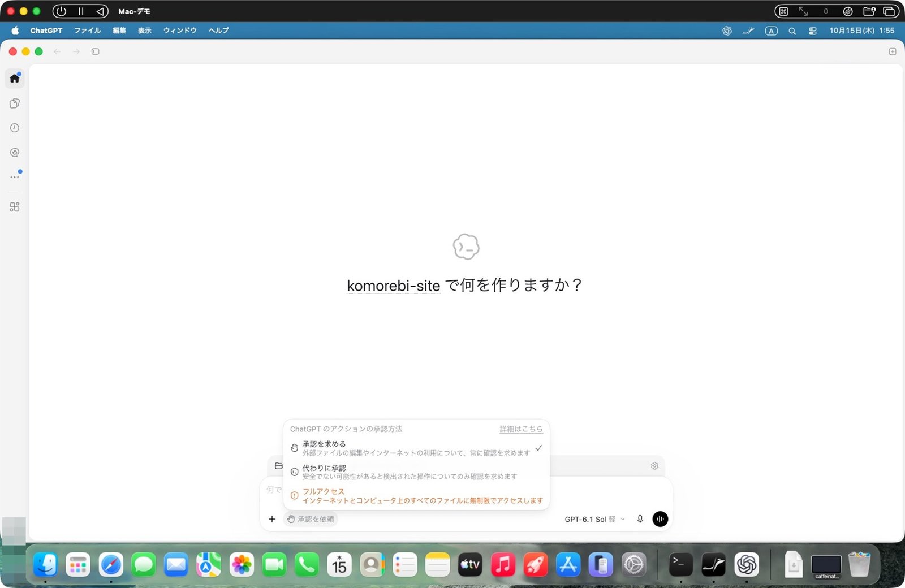Screen dimensions: 905x588
Task: Open the ウィンドウ menu
Action: pos(180,31)
